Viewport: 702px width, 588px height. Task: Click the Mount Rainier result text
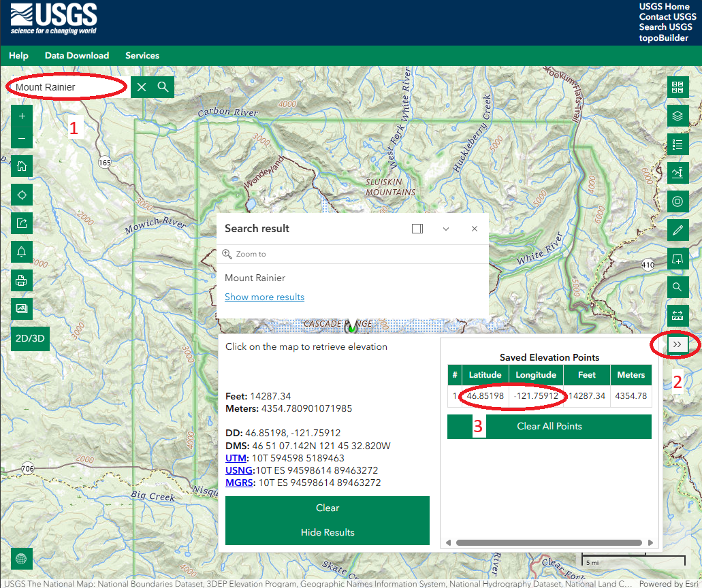pos(255,278)
